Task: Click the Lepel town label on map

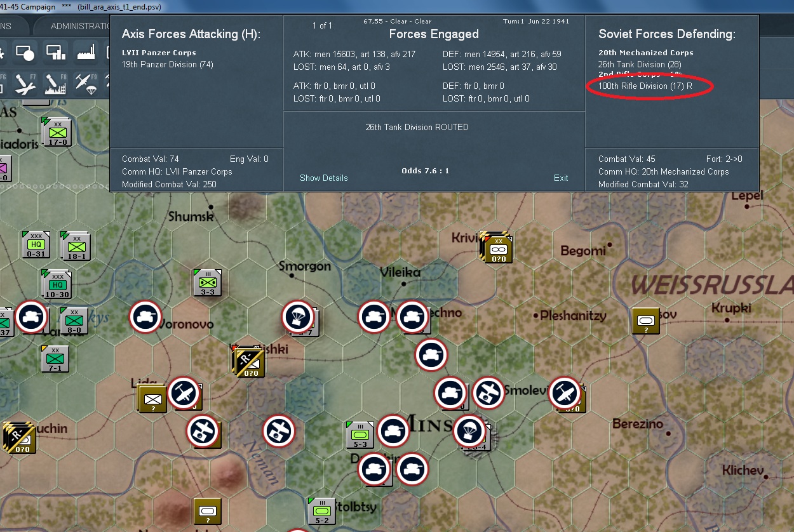Action: tap(747, 196)
